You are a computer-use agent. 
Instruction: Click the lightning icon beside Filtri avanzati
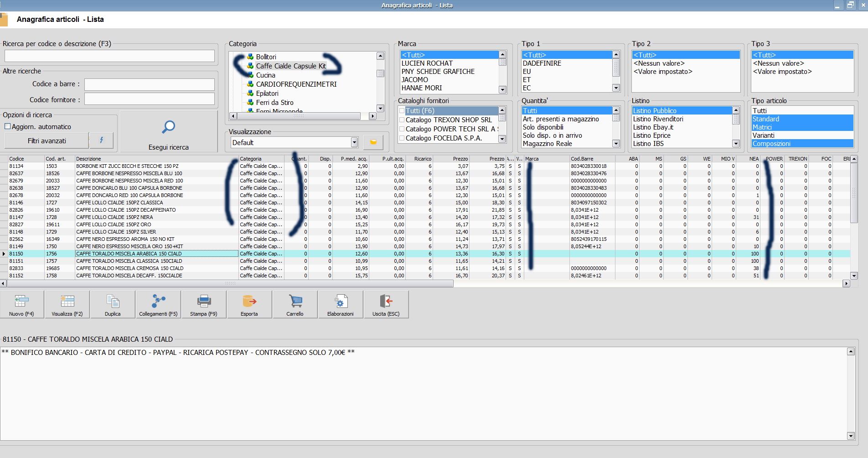pos(101,141)
